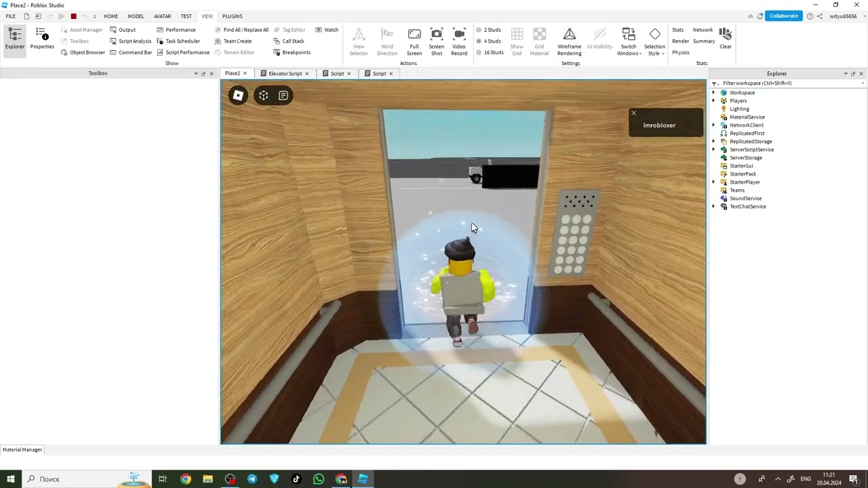Select the 4 Studs grid option

488,41
